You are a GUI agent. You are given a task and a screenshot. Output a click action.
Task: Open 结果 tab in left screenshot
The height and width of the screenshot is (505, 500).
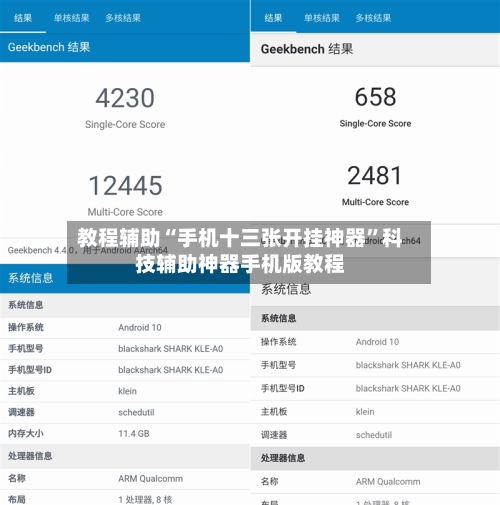(23, 18)
